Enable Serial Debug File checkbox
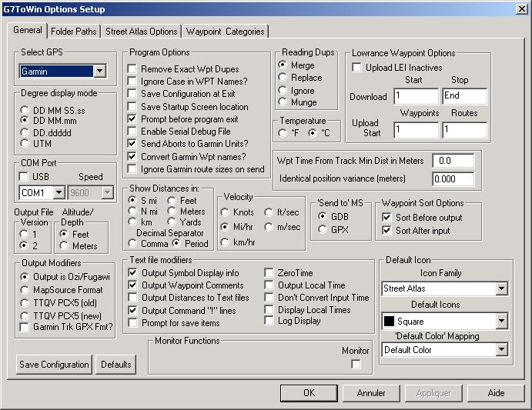Screen dimensions: 532x410 [x=132, y=132]
